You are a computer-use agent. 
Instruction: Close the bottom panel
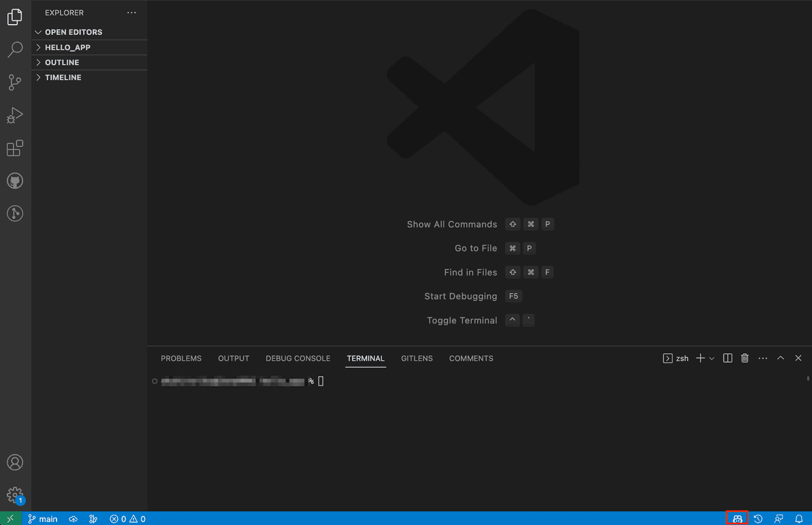pyautogui.click(x=798, y=358)
